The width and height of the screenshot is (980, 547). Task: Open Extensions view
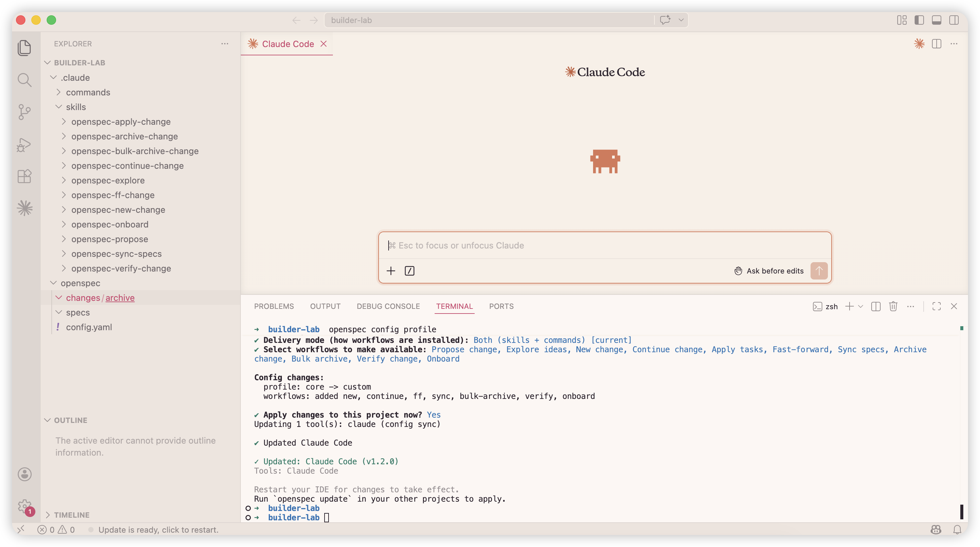point(24,176)
